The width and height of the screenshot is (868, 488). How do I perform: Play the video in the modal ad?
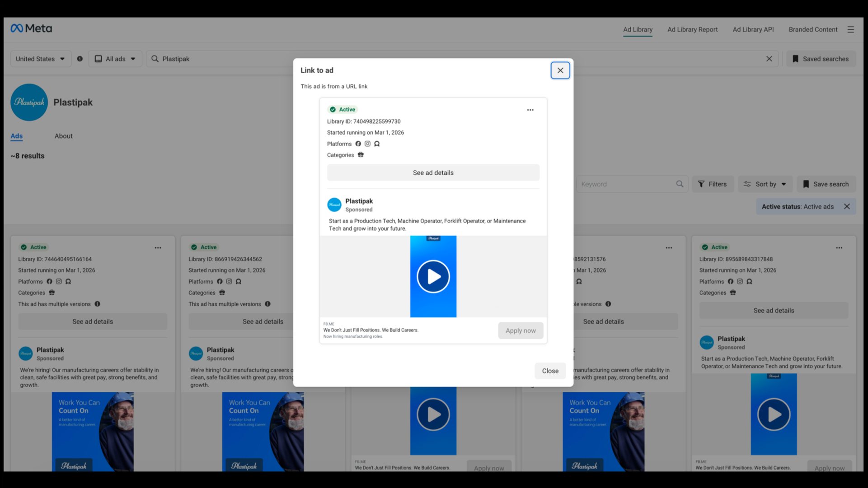433,276
